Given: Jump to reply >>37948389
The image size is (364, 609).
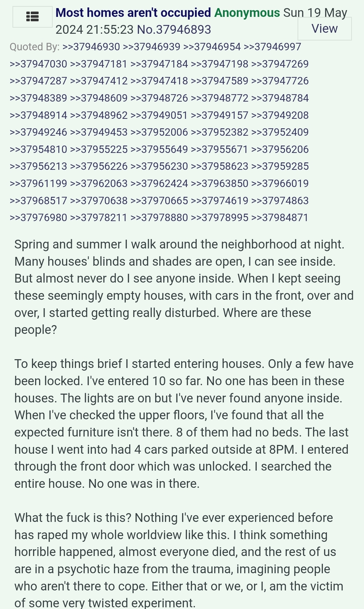Looking at the screenshot, I should point(38,98).
